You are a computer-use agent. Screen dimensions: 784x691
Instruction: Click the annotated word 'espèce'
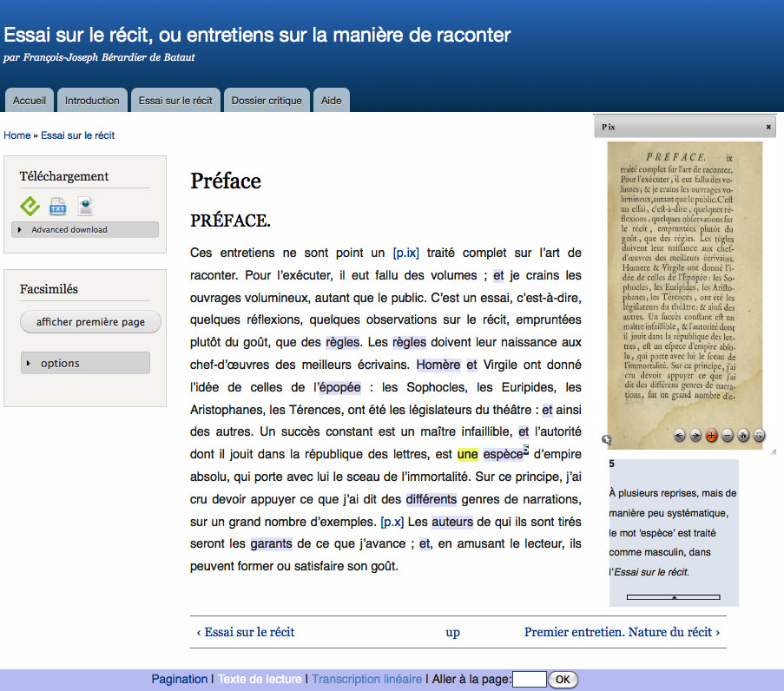[503, 455]
